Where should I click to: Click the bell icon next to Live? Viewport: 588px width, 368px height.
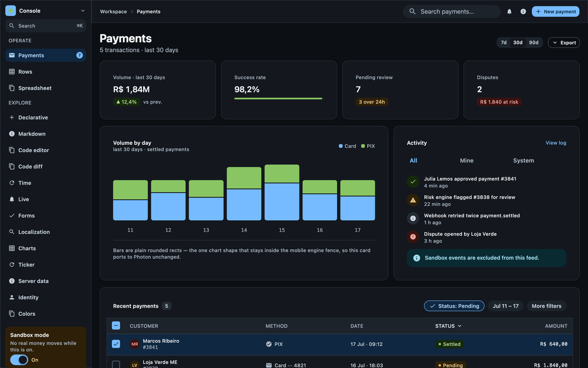(12, 199)
